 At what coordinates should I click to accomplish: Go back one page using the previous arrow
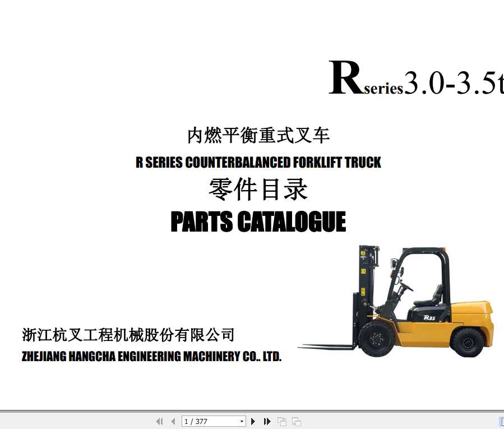173,421
